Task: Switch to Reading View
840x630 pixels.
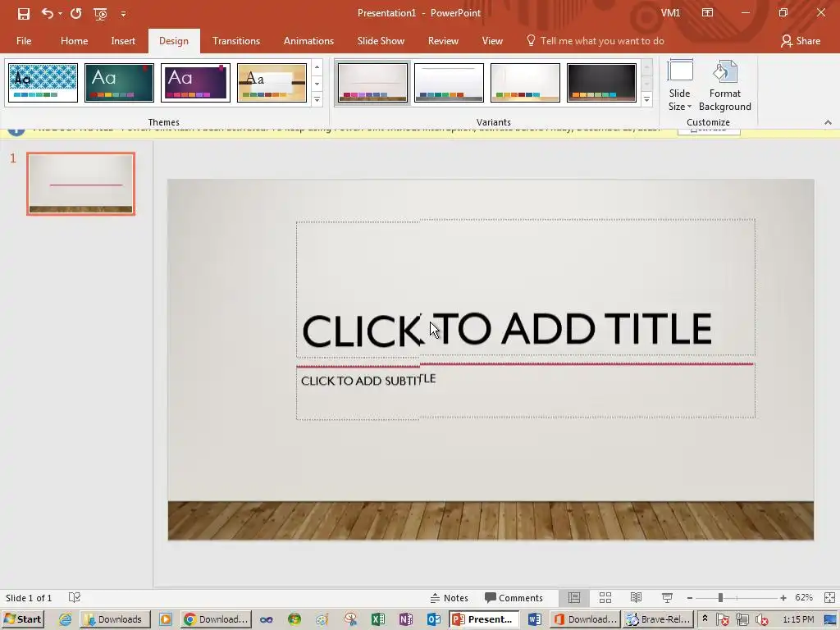Action: [x=636, y=597]
